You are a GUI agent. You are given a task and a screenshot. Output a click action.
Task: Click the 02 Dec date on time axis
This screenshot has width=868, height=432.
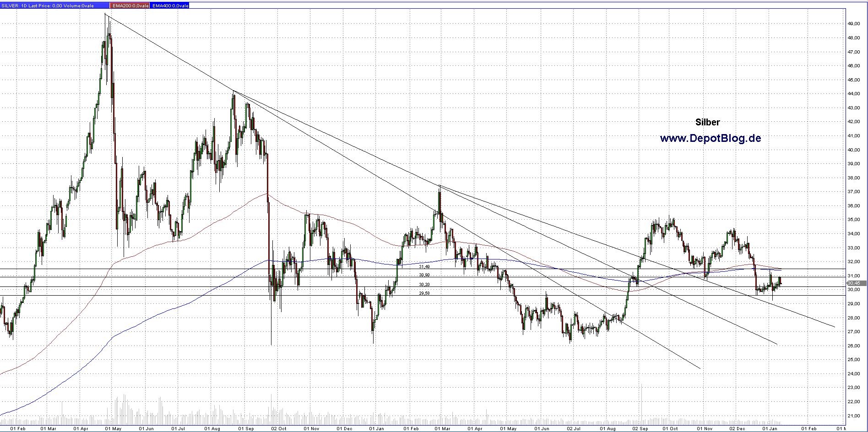click(x=737, y=429)
